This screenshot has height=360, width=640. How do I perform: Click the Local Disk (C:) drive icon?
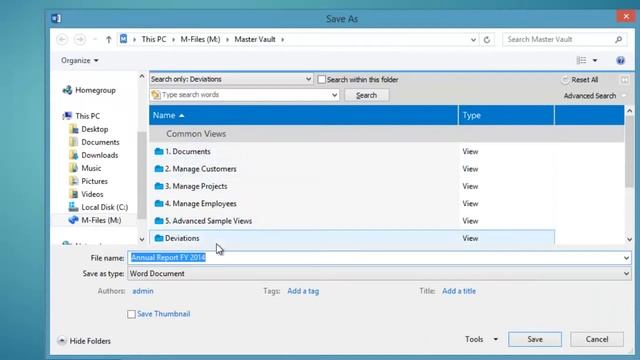tap(73, 207)
